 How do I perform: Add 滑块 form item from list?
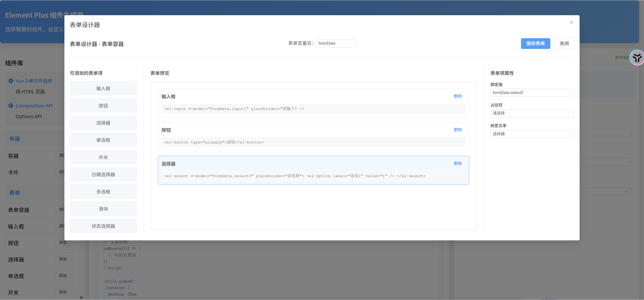click(x=103, y=209)
